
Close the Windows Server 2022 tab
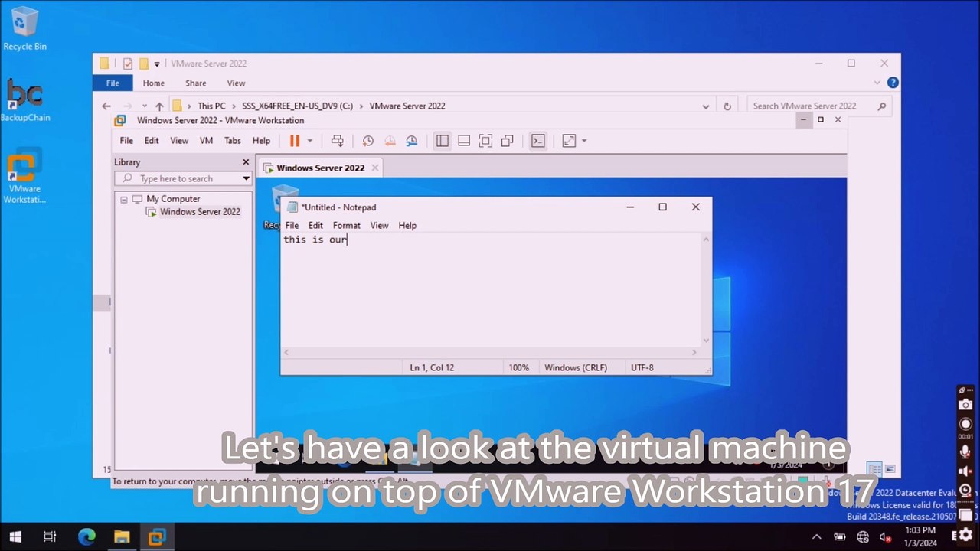[x=375, y=168]
